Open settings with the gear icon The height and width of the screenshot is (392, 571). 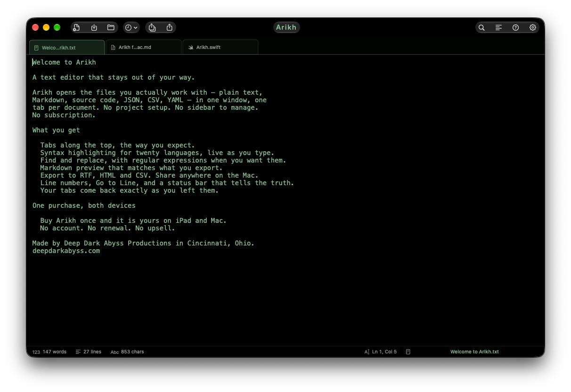(532, 27)
